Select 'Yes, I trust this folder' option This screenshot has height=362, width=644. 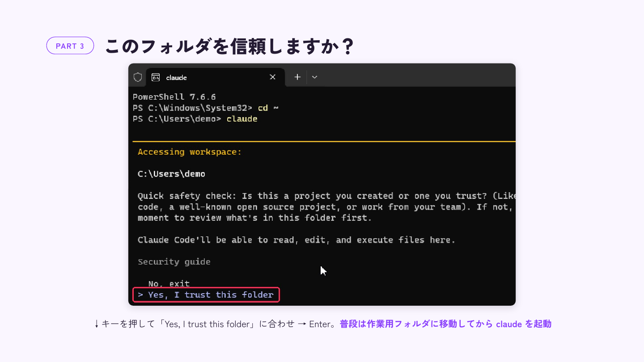[x=206, y=295]
